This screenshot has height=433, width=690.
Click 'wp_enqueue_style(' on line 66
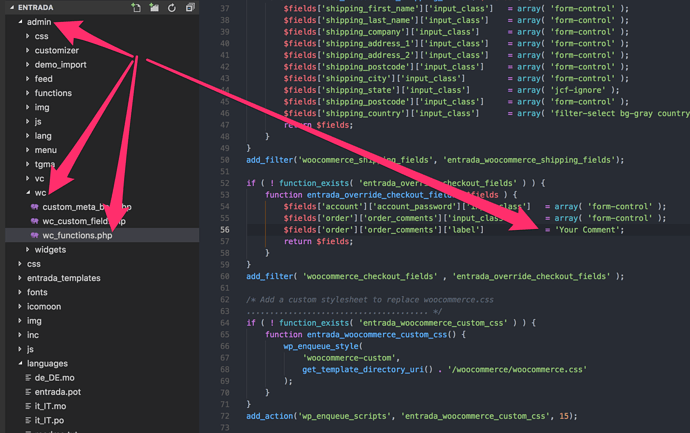[323, 346]
